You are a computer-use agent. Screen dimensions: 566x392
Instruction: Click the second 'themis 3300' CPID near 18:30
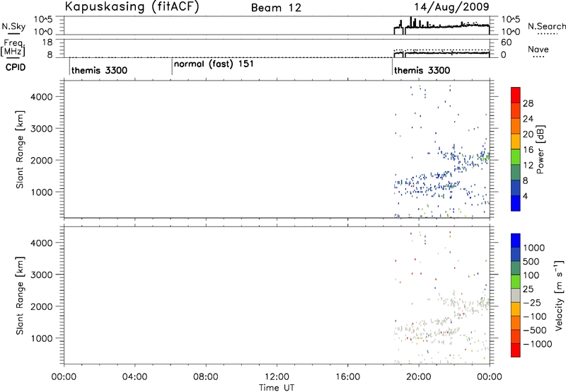pyautogui.click(x=422, y=70)
